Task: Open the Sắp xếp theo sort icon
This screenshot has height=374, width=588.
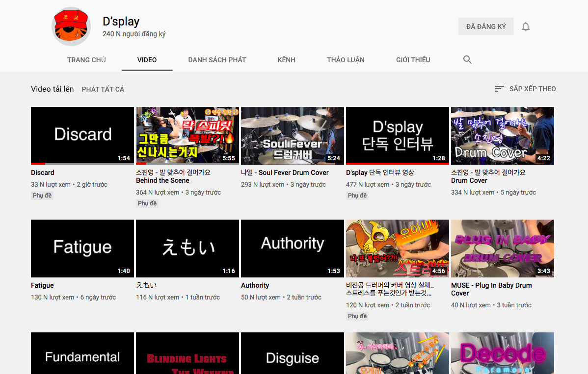Action: pos(499,89)
